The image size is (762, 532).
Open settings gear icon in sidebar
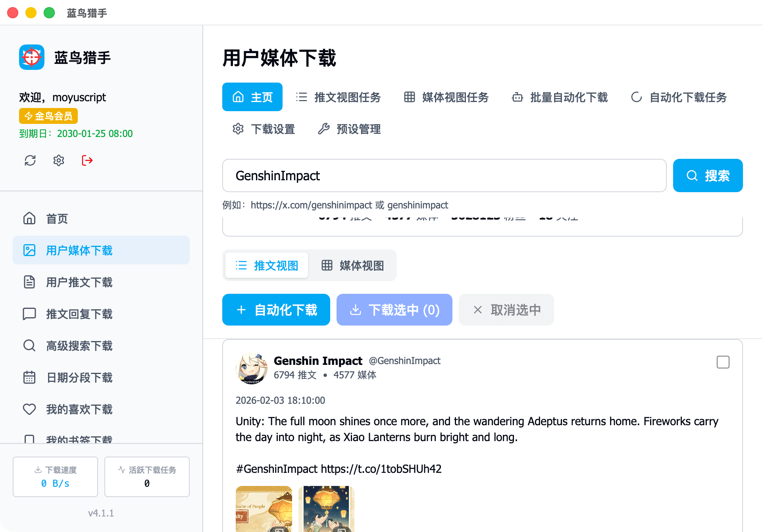[59, 160]
